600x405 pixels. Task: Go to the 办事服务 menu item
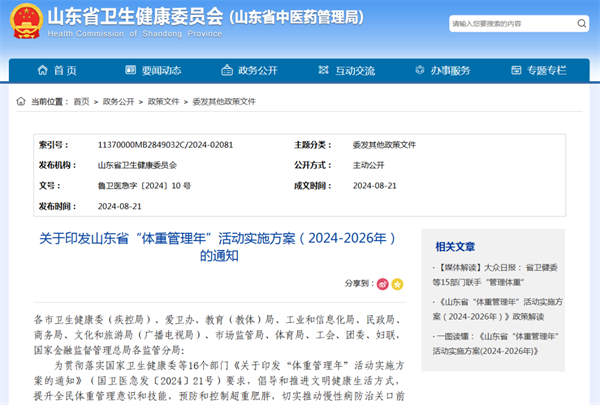point(450,71)
